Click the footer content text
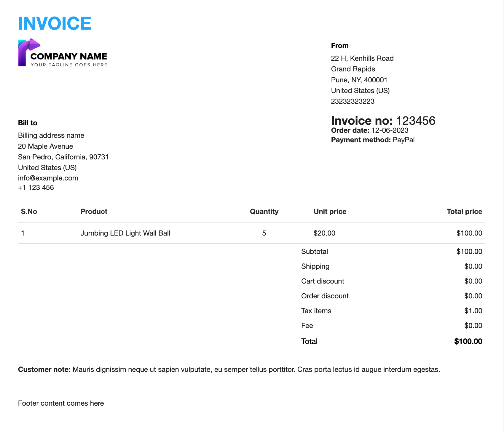504x432 pixels. pos(61,403)
